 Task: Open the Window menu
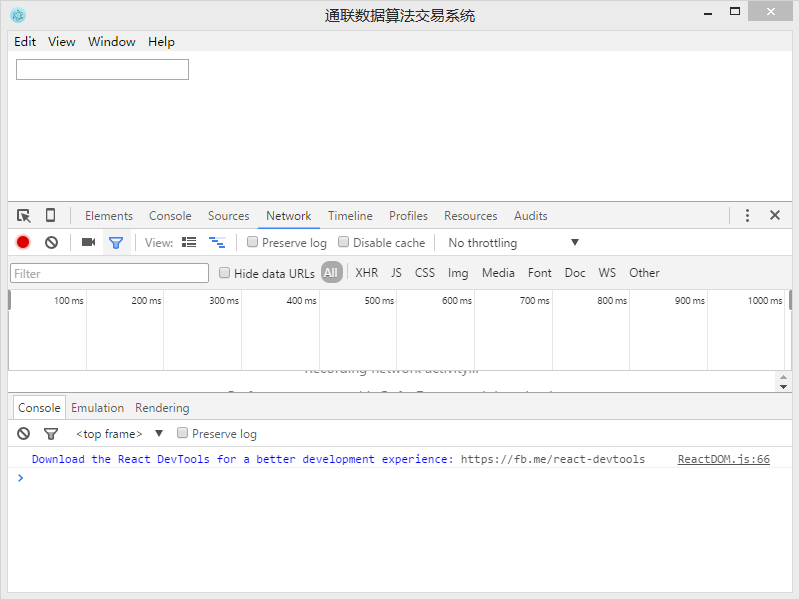click(112, 42)
